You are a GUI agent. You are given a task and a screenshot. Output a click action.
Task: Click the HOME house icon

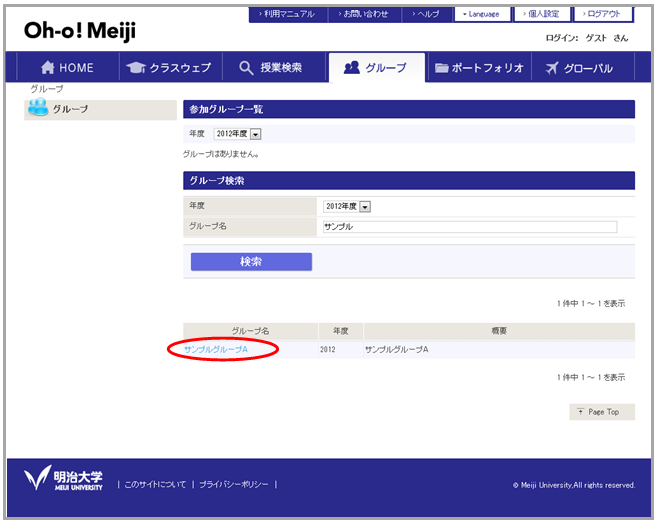coord(48,67)
